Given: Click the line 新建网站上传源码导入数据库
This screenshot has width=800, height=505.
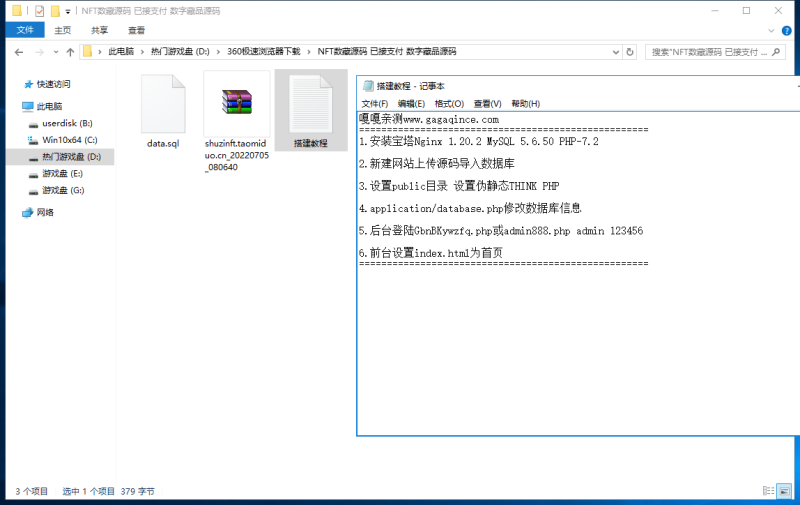Looking at the screenshot, I should [x=437, y=164].
